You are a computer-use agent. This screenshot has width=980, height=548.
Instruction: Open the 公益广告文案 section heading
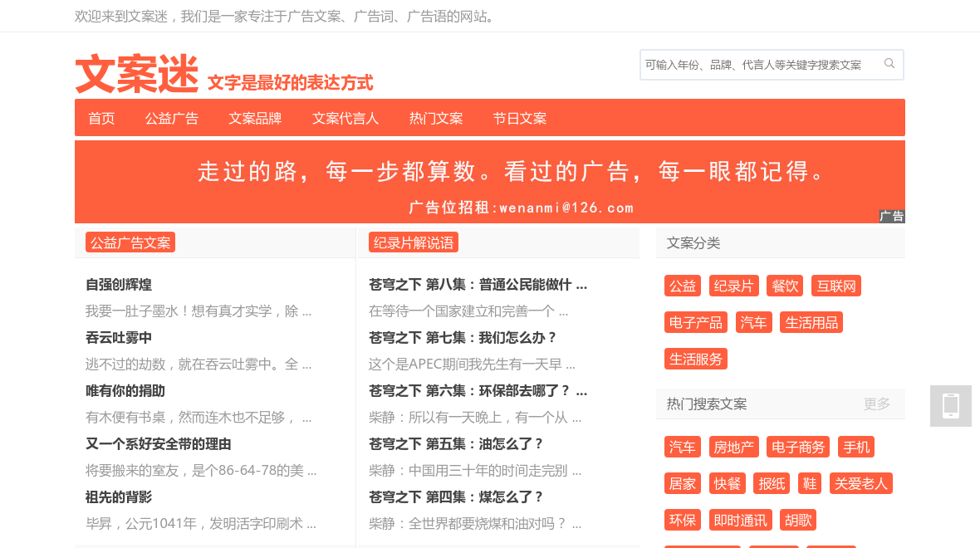coord(130,242)
